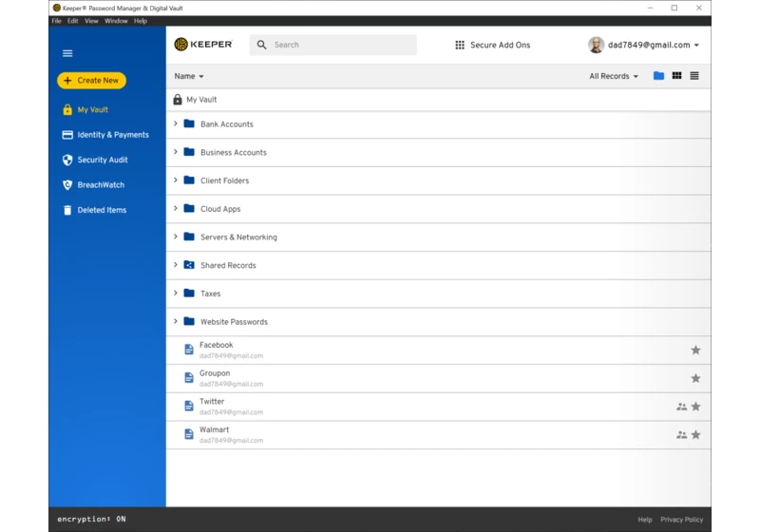Expand the Cloud Apps folder chevron
This screenshot has height=532, width=760.
pyautogui.click(x=176, y=208)
